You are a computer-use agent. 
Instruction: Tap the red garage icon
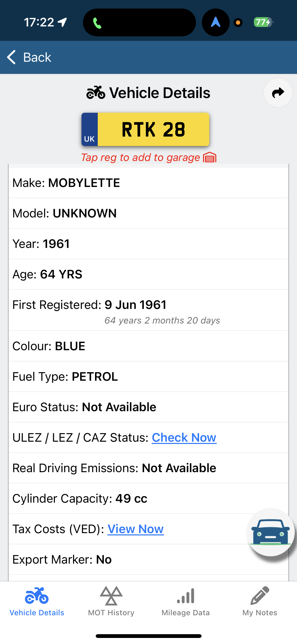tap(210, 157)
